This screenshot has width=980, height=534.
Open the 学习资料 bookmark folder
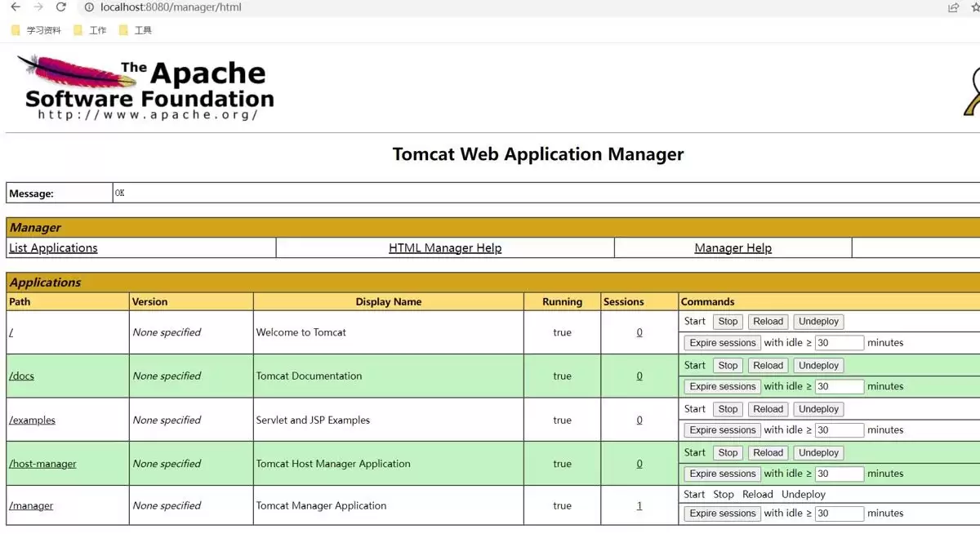(36, 30)
